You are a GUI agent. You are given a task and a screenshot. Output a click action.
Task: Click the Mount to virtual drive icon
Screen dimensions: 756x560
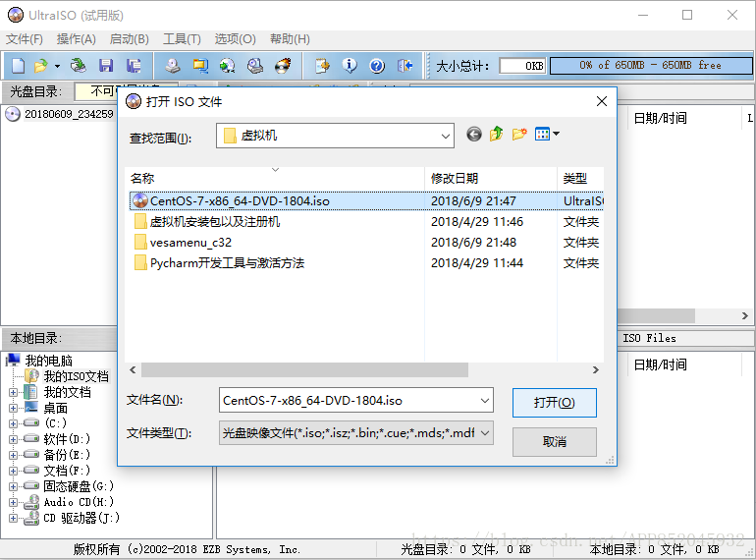pos(255,66)
